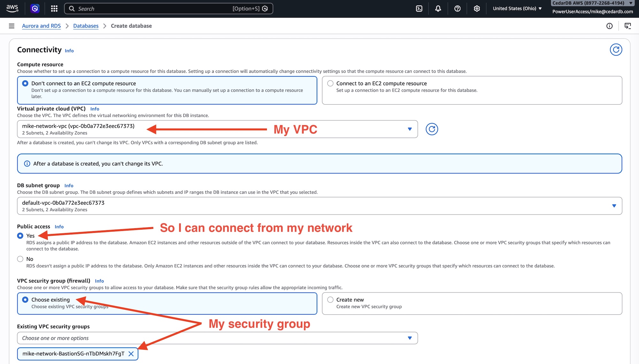Set Public access to No

[x=20, y=259]
